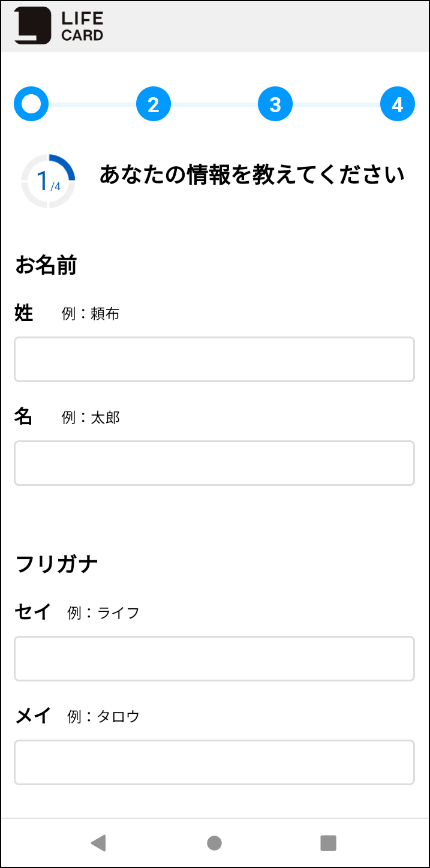Tap the Life Card logo icon
Screen dimensions: 430x868
[x=33, y=26]
